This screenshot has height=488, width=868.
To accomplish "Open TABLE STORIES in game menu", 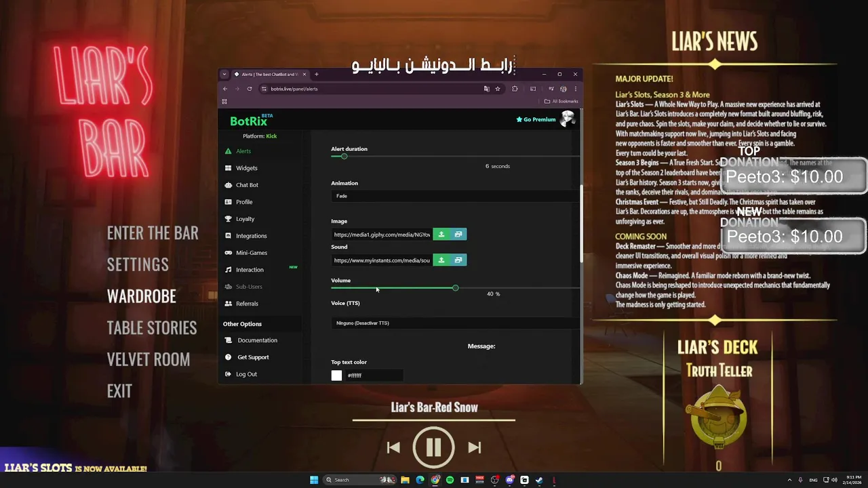I will tap(152, 328).
